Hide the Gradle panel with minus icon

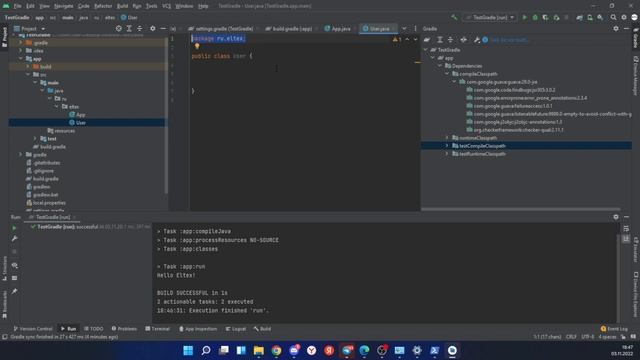627,29
